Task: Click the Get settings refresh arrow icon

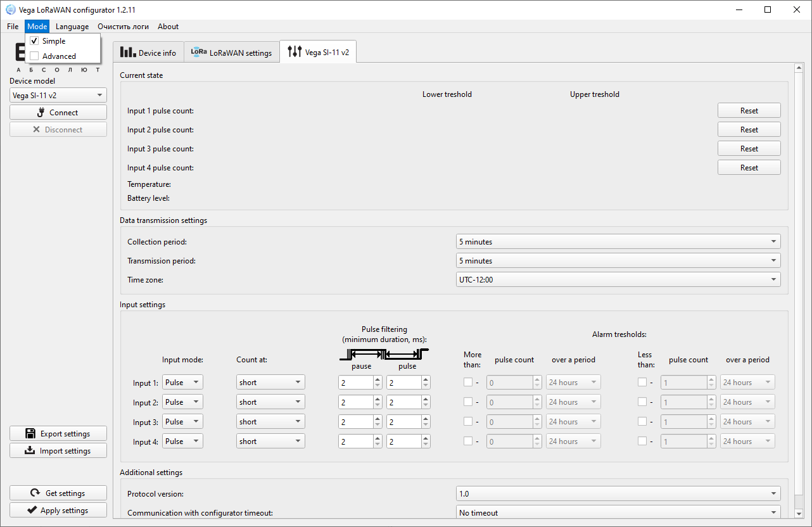Action: click(x=35, y=493)
